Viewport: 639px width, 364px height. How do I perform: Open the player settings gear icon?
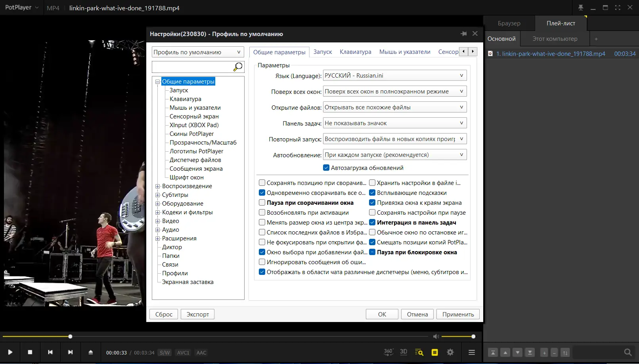point(450,352)
